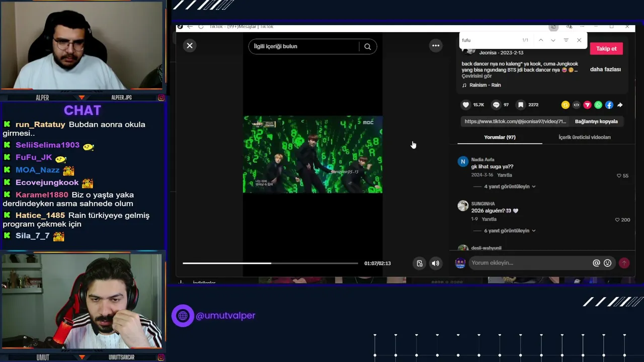Click the Instagram icon next to UMUTTSANCAR
The image size is (644, 362).
pos(162,357)
